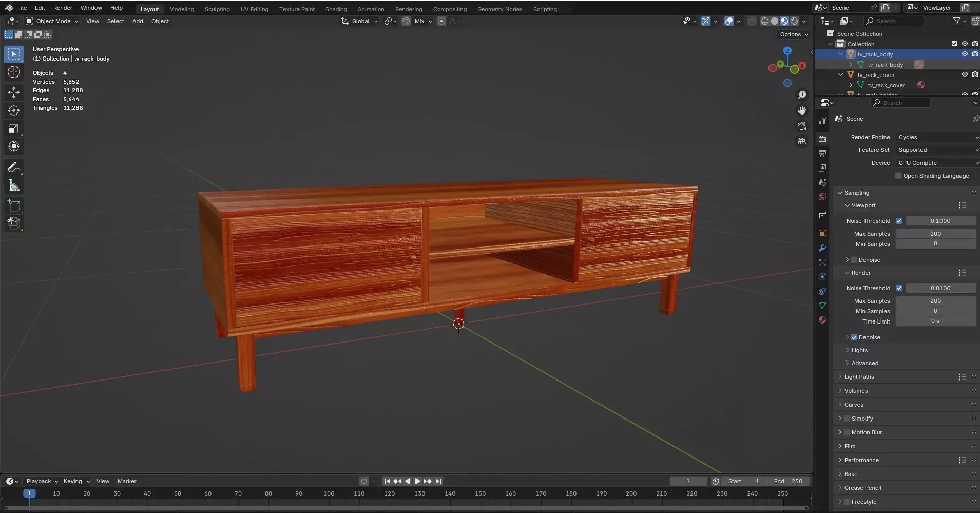Disable Viewport Noise Threshold checkbox

tap(899, 221)
